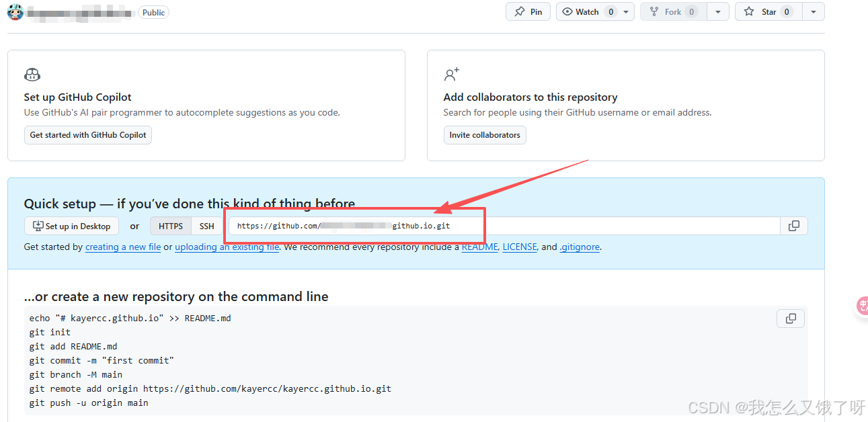Click the Watch count badge
Image resolution: width=868 pixels, height=422 pixels.
[610, 11]
